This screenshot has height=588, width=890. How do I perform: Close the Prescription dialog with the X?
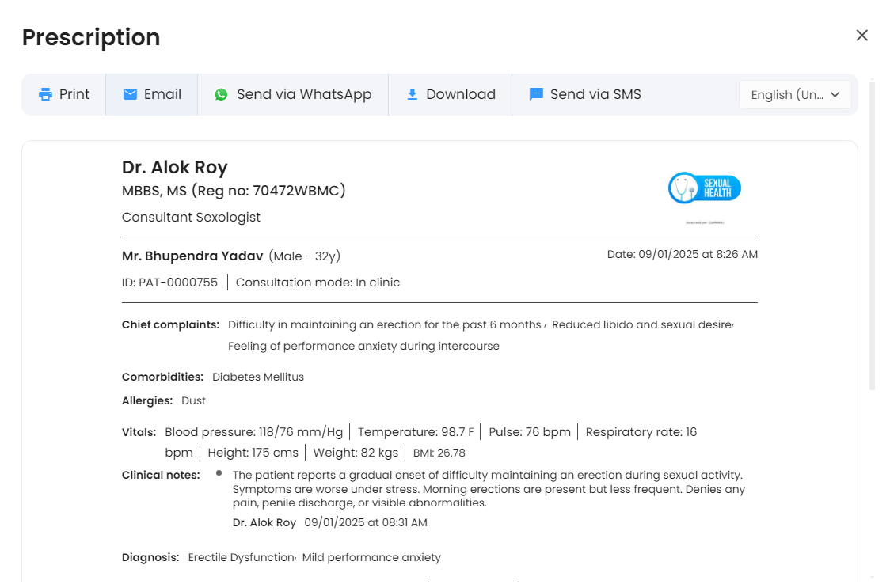click(x=862, y=36)
